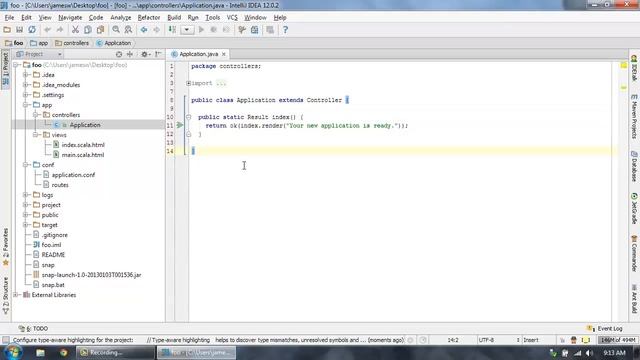640x360 pixels.
Task: Click the hide Project panel icon
Action: click(x=158, y=54)
